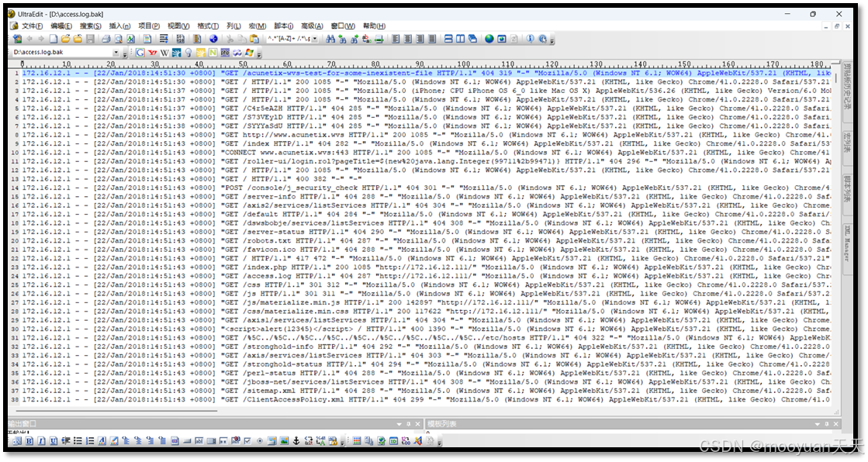
Task: Expand the main toolbar overflow options arrow
Action: [552, 40]
